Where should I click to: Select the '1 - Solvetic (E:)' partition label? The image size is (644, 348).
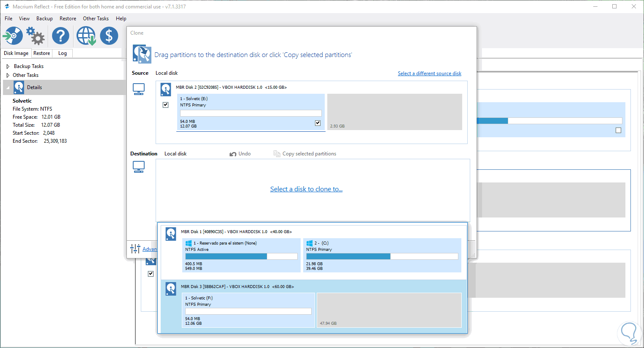click(194, 99)
